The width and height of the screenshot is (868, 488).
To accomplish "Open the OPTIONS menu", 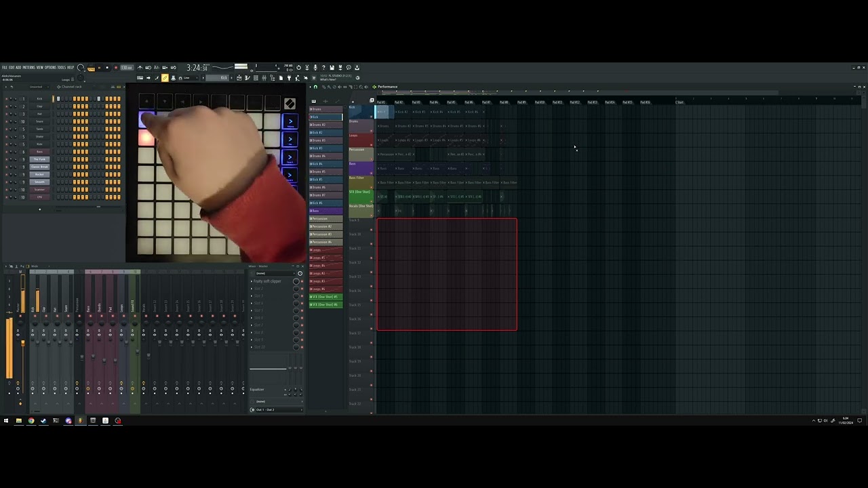I will click(x=50, y=68).
